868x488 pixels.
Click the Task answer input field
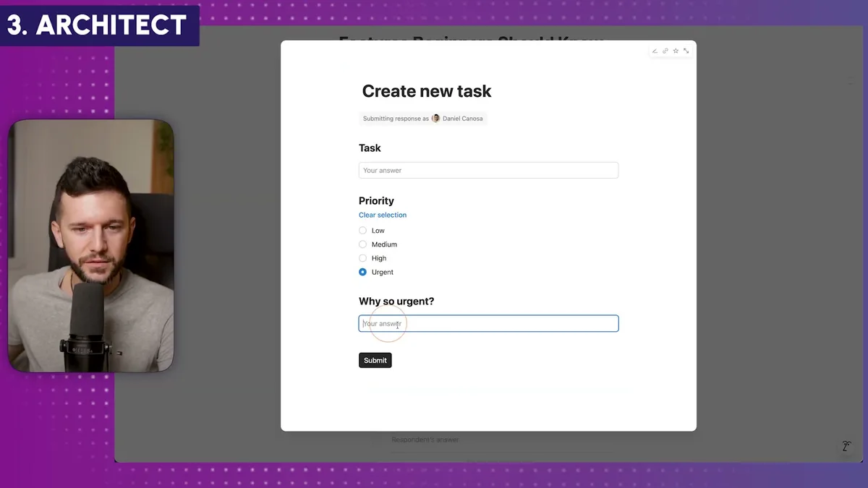coord(488,170)
